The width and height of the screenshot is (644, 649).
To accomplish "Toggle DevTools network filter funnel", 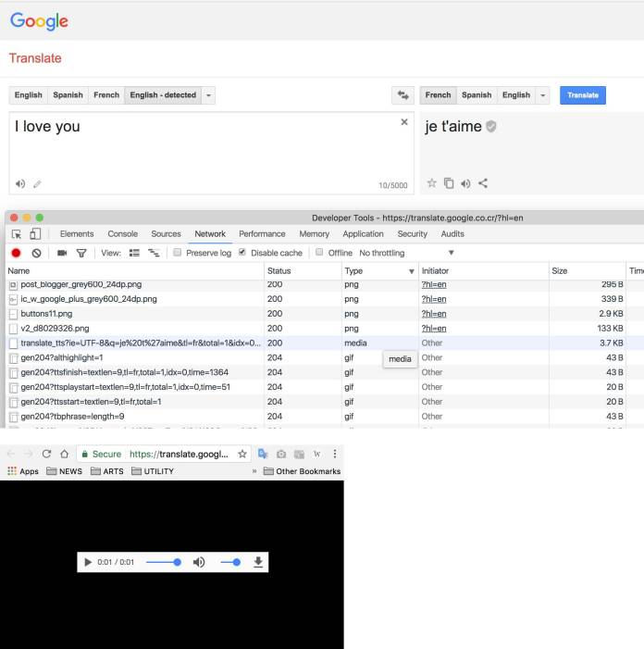I will (x=81, y=253).
